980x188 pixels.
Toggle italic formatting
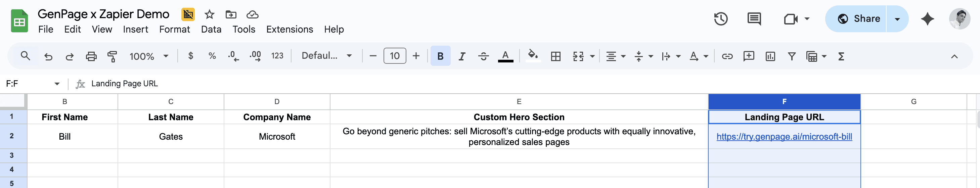coord(462,56)
